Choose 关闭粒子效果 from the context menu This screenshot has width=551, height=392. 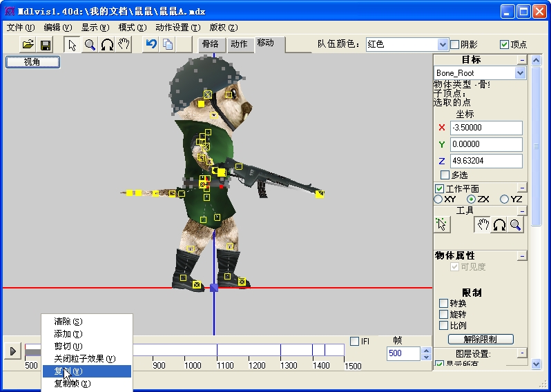[84, 359]
